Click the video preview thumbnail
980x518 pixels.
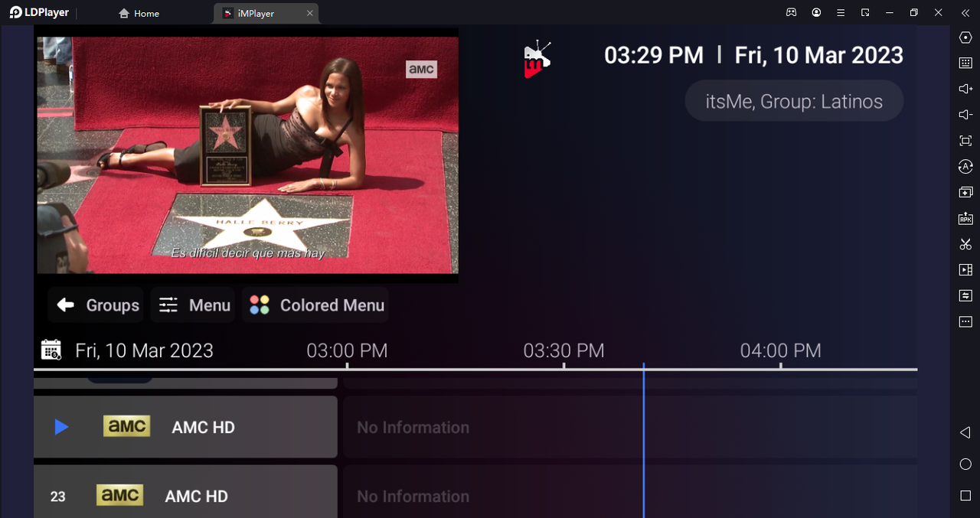coord(247,155)
